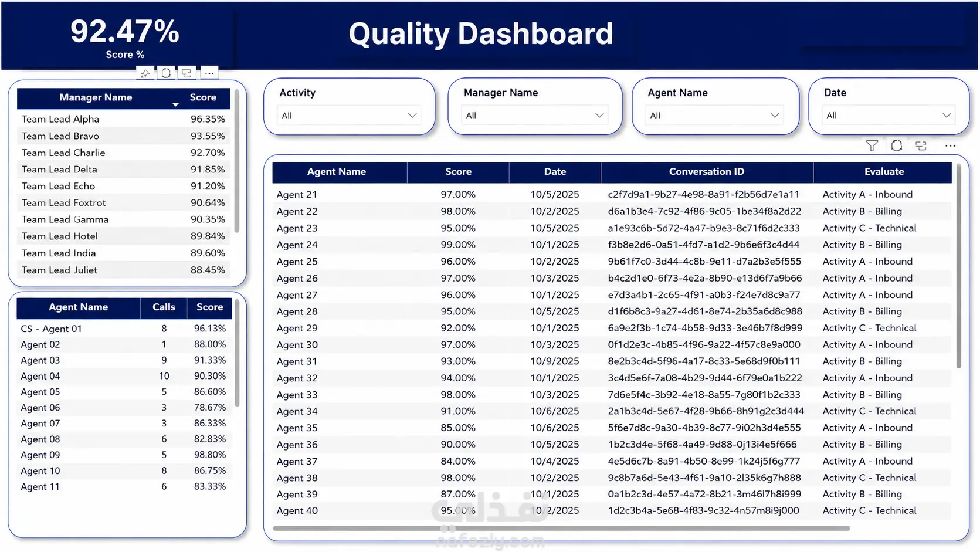Open ellipsis more options above conversation table

950,145
